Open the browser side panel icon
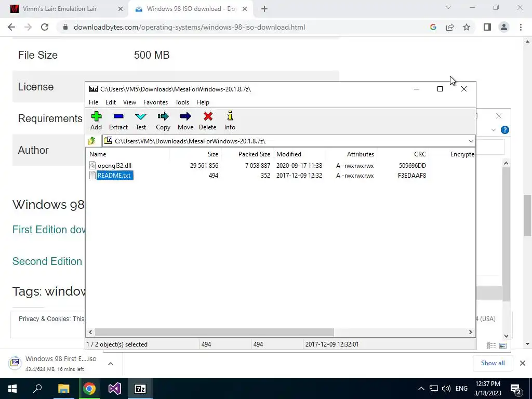532x399 pixels. (x=487, y=27)
